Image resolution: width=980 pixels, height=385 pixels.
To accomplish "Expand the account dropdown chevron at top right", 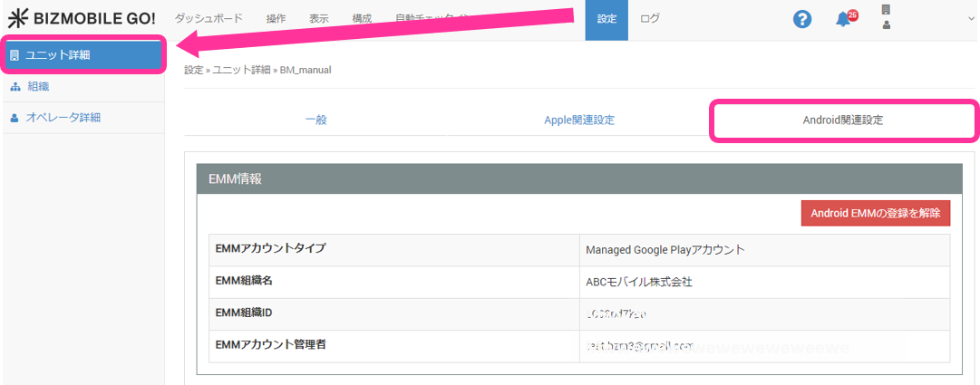I will coord(970,19).
